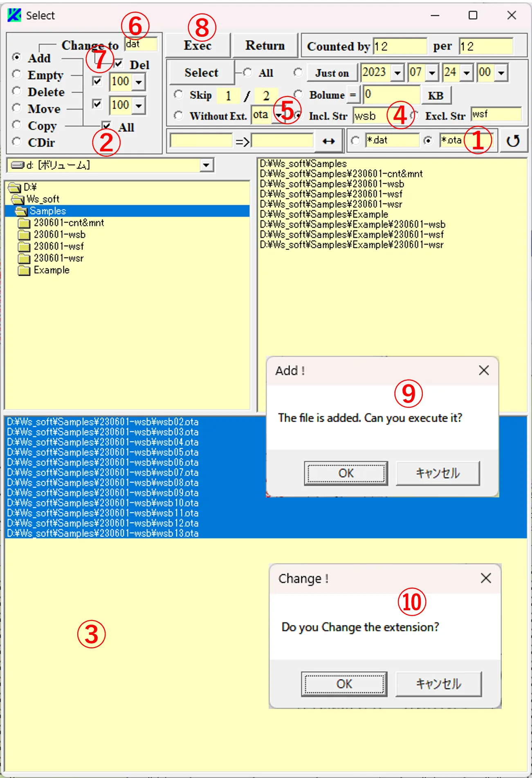This screenshot has width=532, height=778.
Task: Select the Move radio option
Action: [x=17, y=108]
